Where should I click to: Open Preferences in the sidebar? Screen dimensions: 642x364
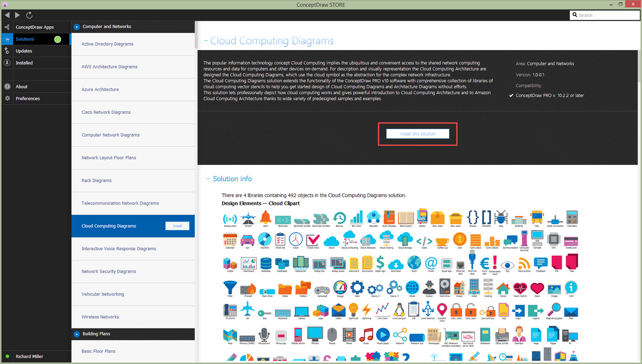pos(36,99)
